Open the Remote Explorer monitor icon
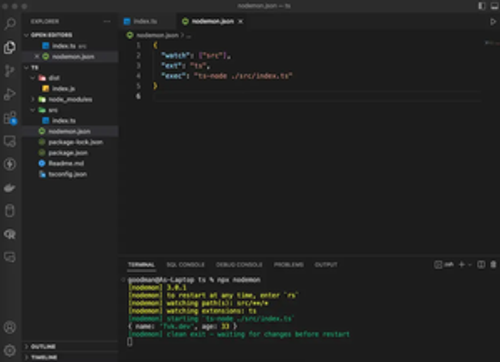The image size is (500, 362). click(x=10, y=141)
